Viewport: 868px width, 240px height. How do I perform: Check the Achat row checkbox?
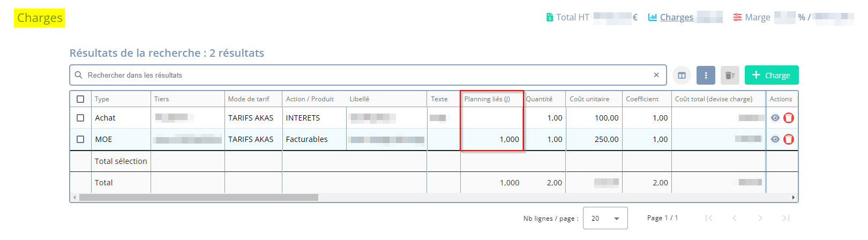(x=80, y=118)
